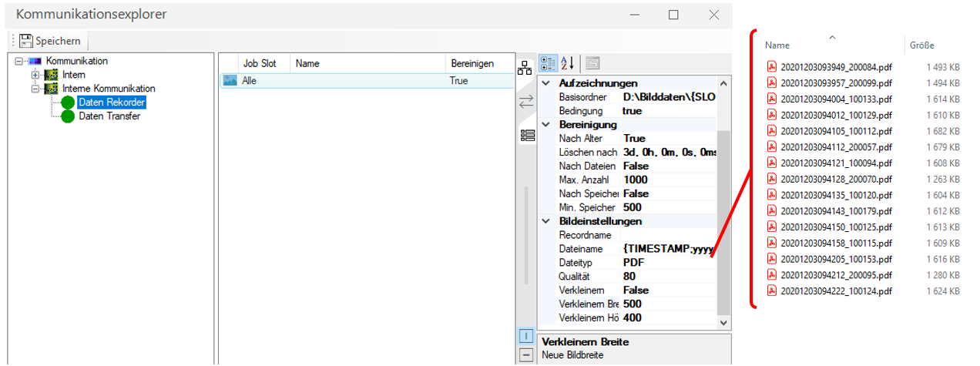Click the list view icon beside property grid

click(x=527, y=136)
